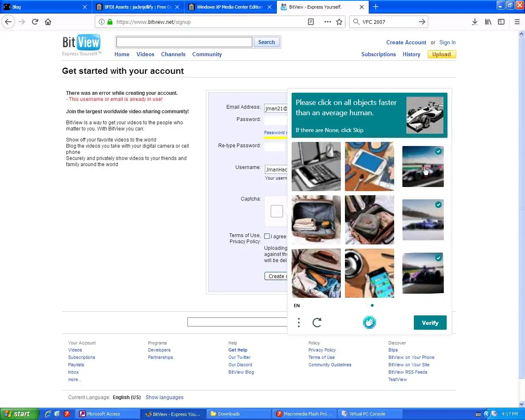This screenshot has width=525, height=420.
Task: Go back with the browser back arrow
Action: 8,22
